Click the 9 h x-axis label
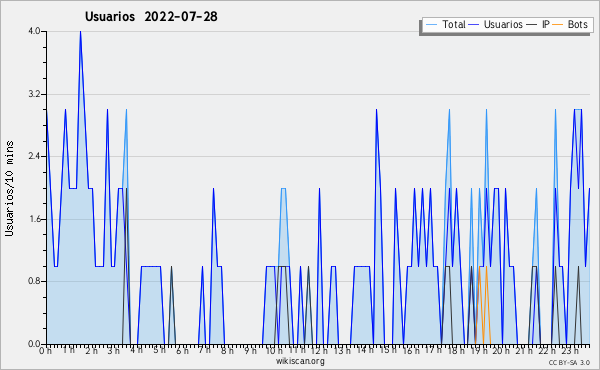The height and width of the screenshot is (370, 600). 251,350
